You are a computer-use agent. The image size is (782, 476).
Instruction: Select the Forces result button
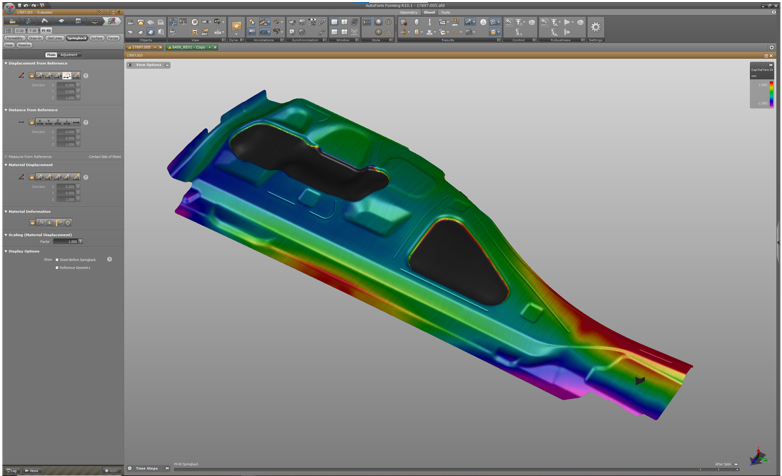pyautogui.click(x=113, y=38)
